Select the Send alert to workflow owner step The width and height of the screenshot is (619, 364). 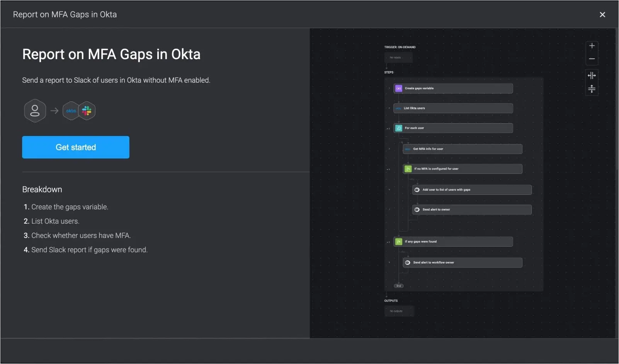pyautogui.click(x=463, y=262)
